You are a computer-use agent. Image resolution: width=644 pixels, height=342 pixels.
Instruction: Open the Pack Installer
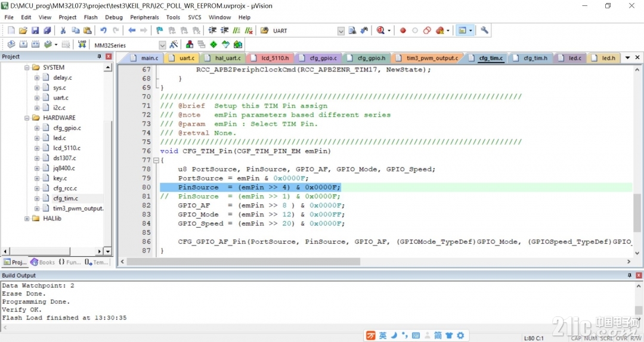pos(238,44)
